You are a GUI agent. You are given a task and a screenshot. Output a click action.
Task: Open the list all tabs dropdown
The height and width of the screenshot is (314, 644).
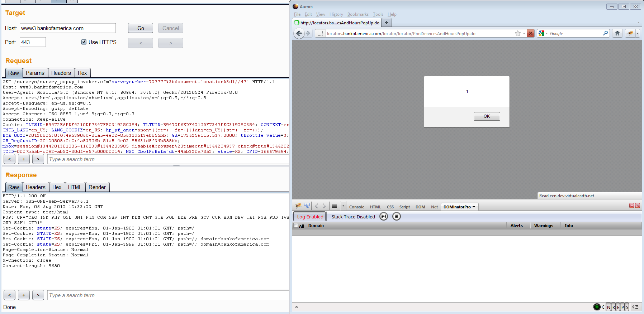click(638, 22)
